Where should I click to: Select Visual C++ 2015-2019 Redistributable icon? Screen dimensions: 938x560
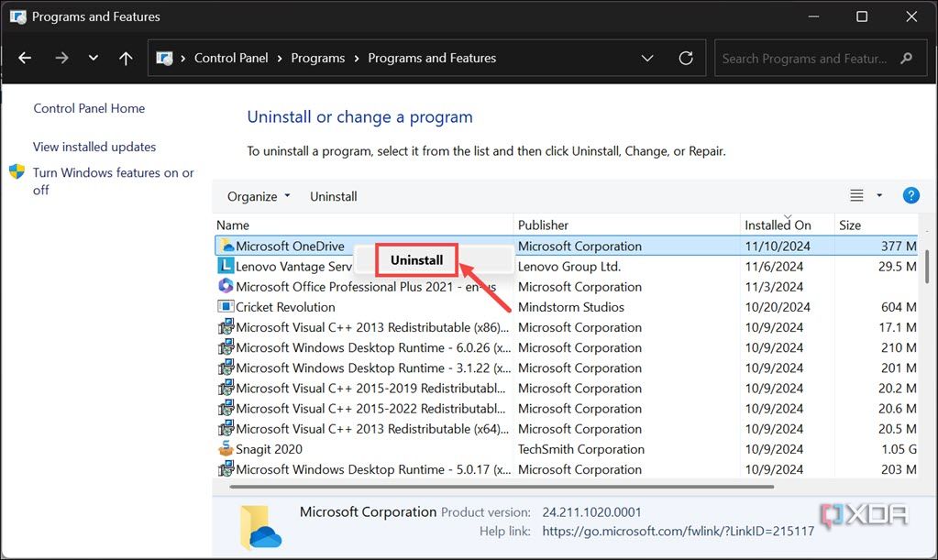click(x=226, y=388)
